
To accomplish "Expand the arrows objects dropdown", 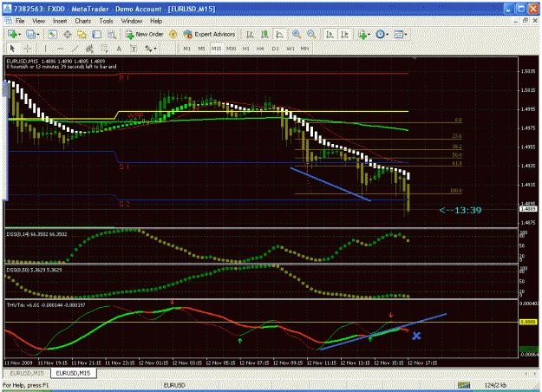I will pos(155,49).
